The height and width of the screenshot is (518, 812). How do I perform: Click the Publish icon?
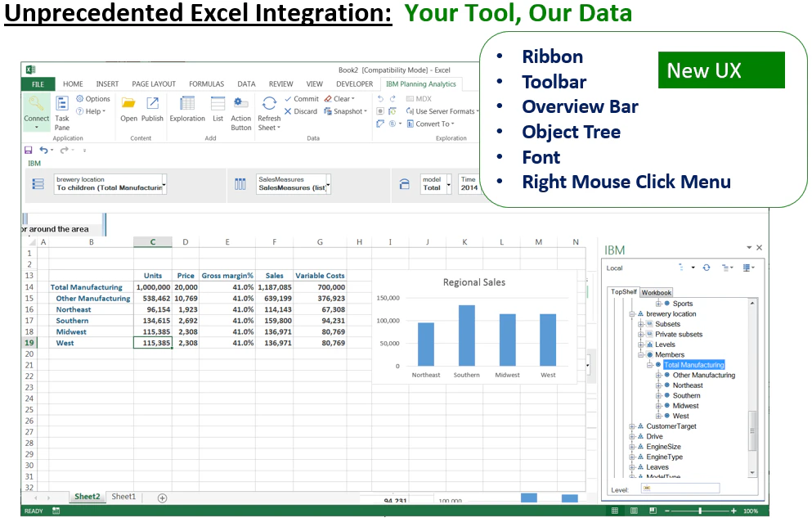click(x=152, y=103)
